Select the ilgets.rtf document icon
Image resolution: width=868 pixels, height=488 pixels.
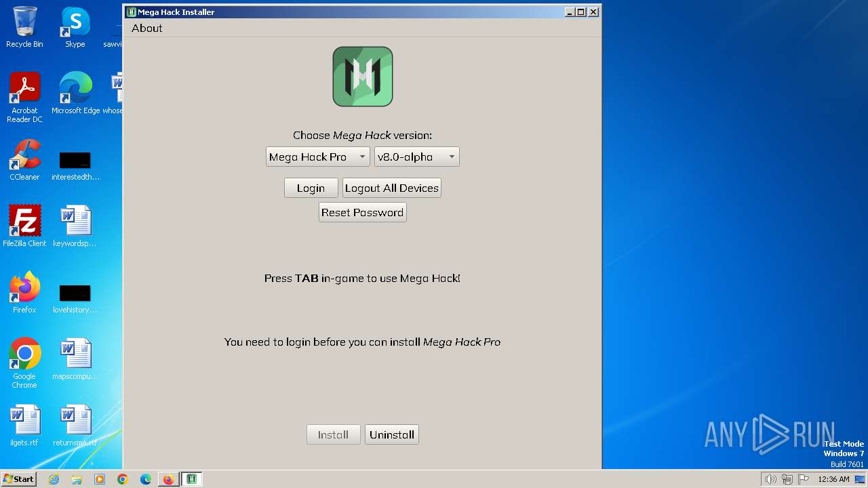[24, 426]
